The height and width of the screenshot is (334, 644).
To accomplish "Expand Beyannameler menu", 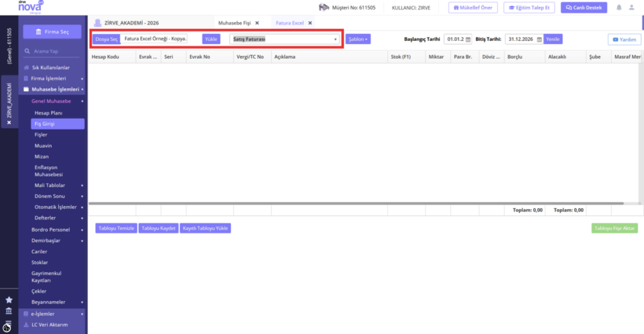I will click(x=82, y=303).
